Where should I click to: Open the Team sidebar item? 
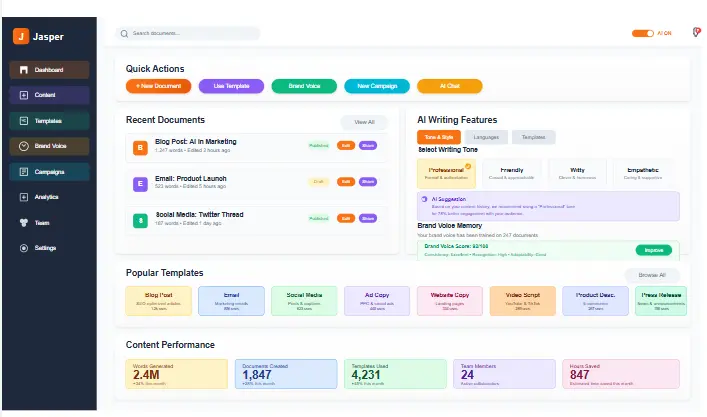(49, 223)
